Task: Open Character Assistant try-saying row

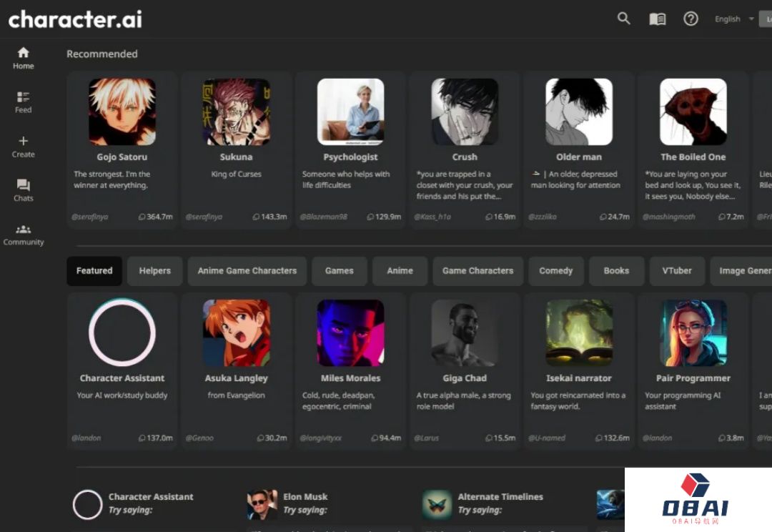Action: (134, 504)
